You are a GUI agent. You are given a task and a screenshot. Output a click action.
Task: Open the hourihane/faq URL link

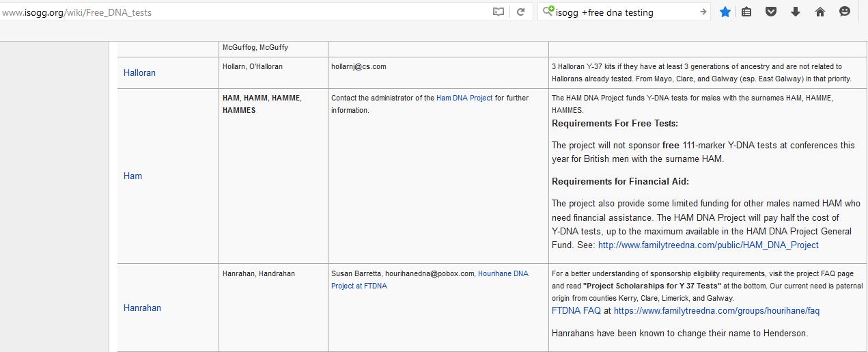[x=716, y=310]
